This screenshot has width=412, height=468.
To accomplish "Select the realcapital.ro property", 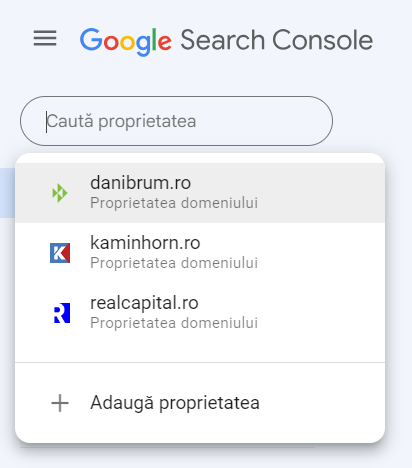I will [x=200, y=313].
